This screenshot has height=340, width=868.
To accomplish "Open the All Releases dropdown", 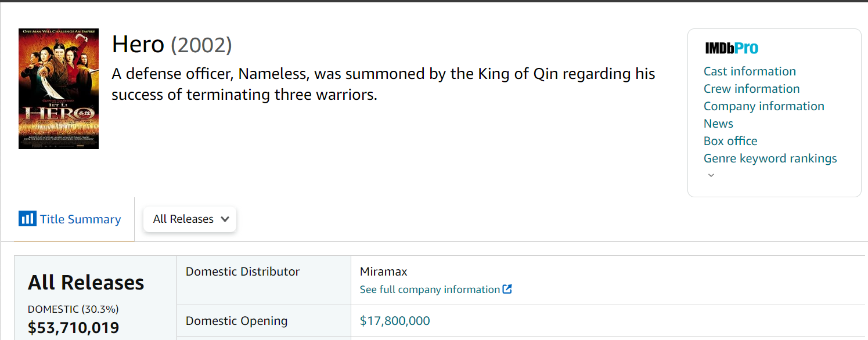I will (x=189, y=219).
